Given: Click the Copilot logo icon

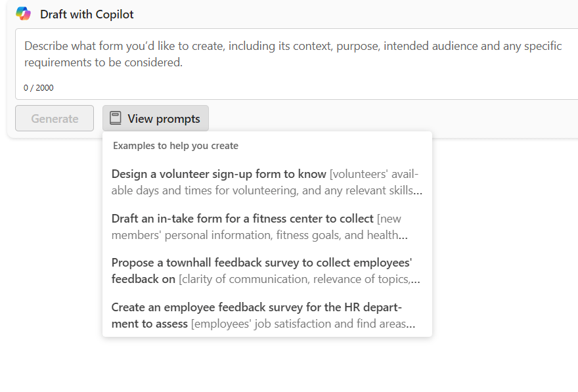Looking at the screenshot, I should 24,14.
